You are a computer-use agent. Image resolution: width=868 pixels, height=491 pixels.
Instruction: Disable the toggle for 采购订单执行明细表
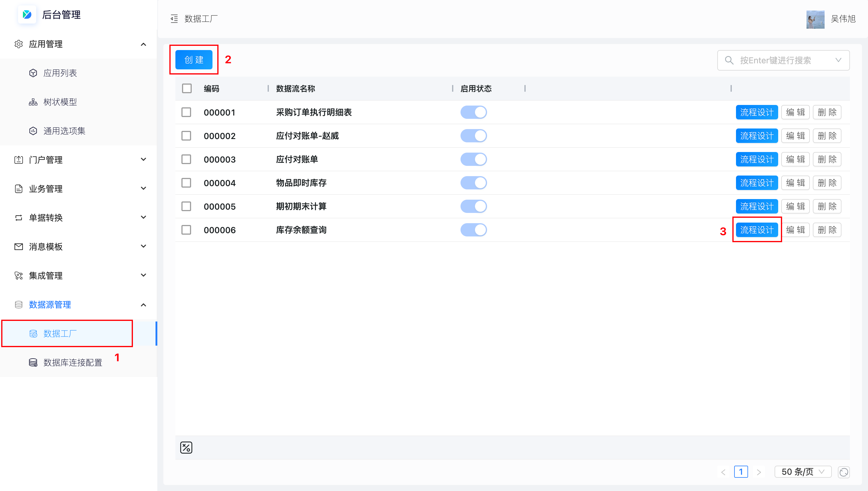473,112
